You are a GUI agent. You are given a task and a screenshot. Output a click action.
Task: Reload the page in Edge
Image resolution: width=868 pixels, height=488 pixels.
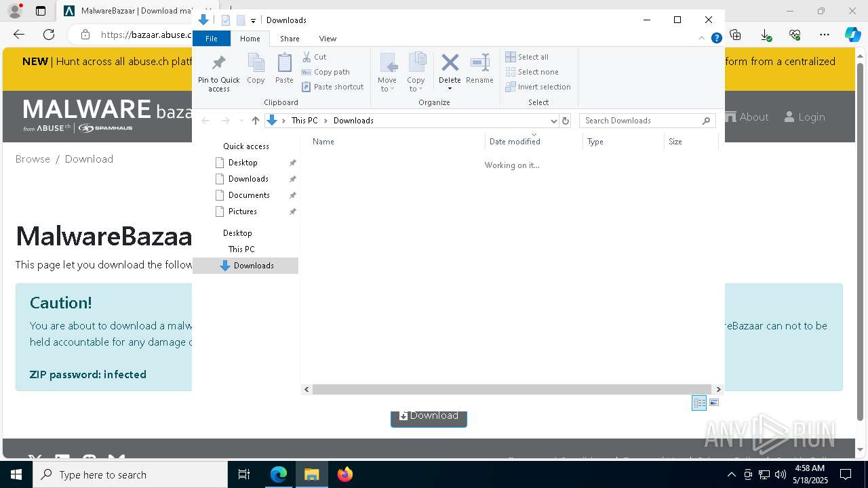[x=49, y=35]
